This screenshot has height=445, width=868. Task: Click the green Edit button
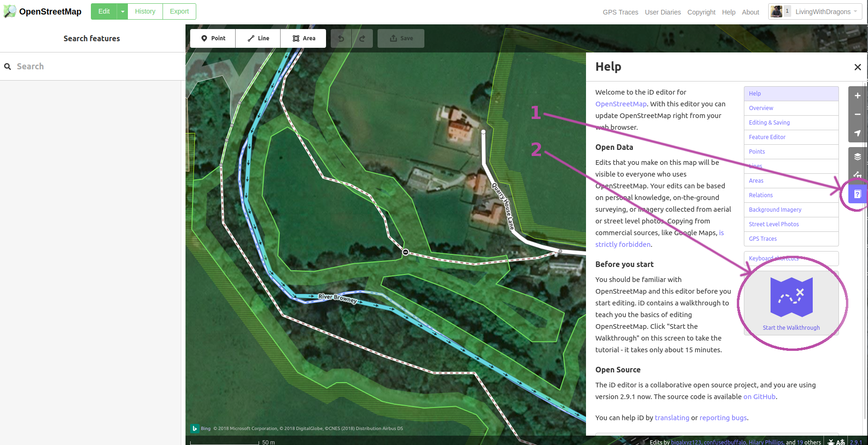click(104, 11)
